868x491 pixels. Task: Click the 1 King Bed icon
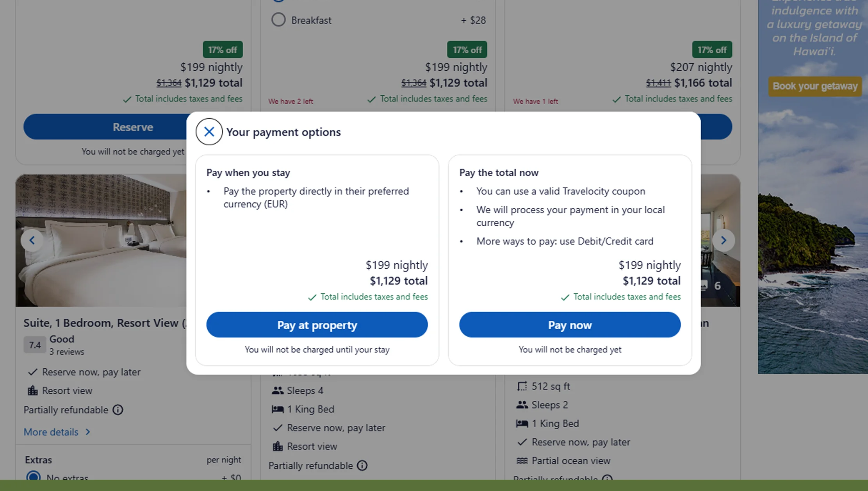[278, 409]
